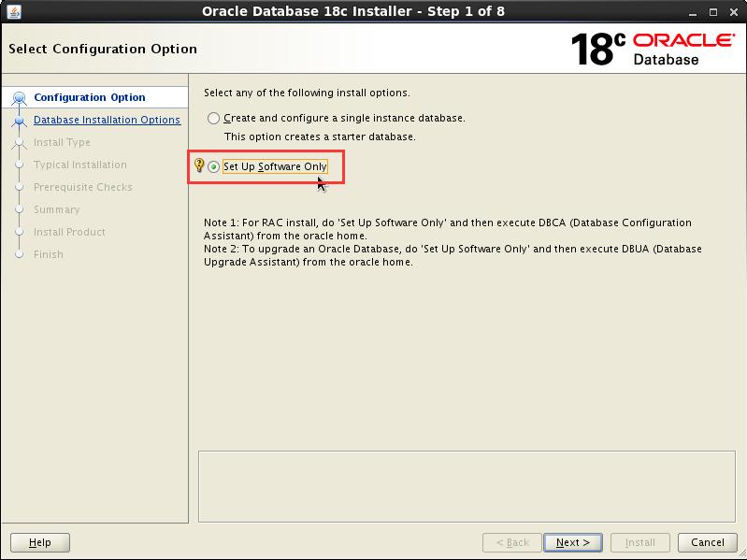Click the Typical Installation step label
747x560 pixels.
(x=80, y=165)
